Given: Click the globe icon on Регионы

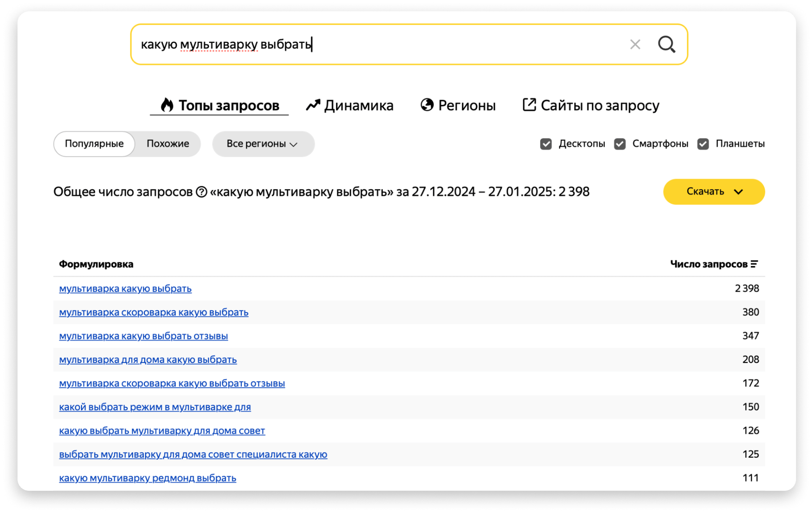Looking at the screenshot, I should click(427, 105).
